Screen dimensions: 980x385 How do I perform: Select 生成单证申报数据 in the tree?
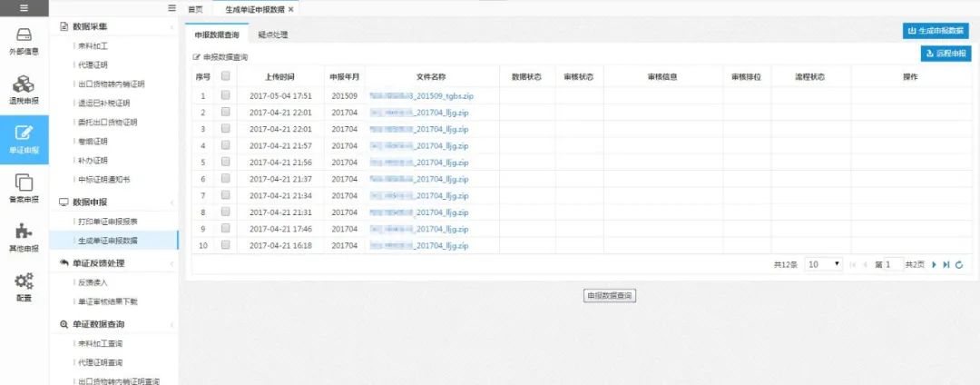tap(107, 240)
